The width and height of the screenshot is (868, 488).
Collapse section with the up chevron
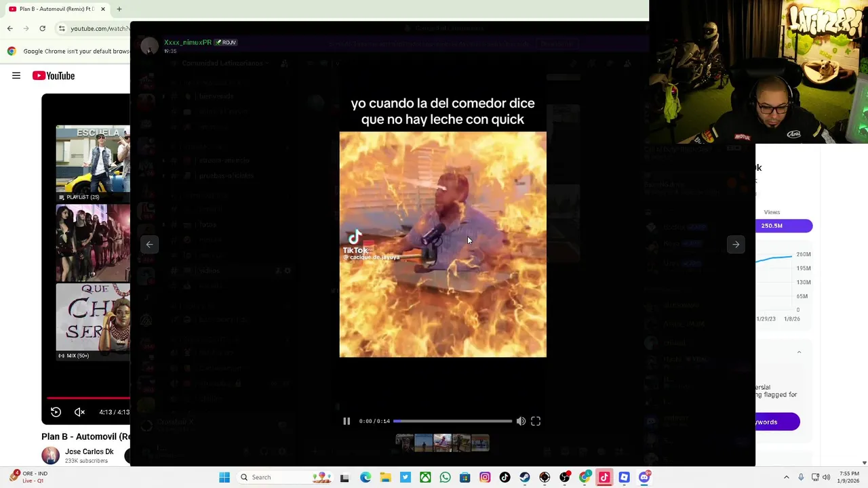coord(799,352)
